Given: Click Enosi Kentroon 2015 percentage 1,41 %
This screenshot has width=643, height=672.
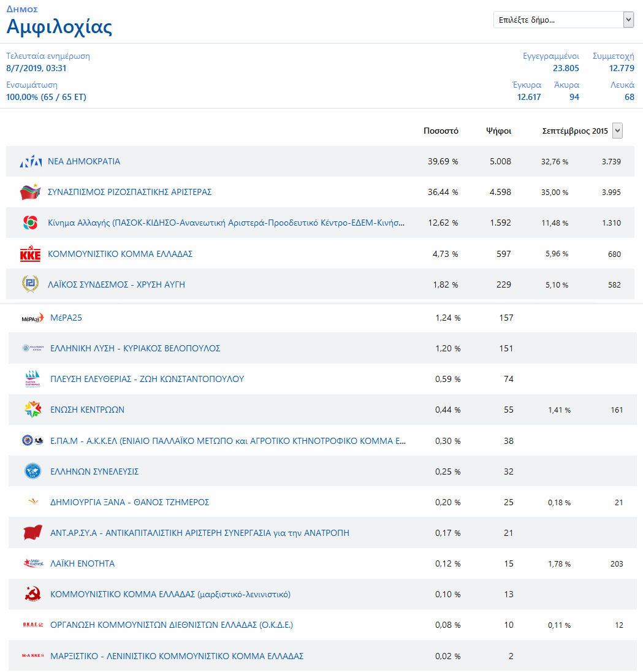Looking at the screenshot, I should (x=560, y=410).
